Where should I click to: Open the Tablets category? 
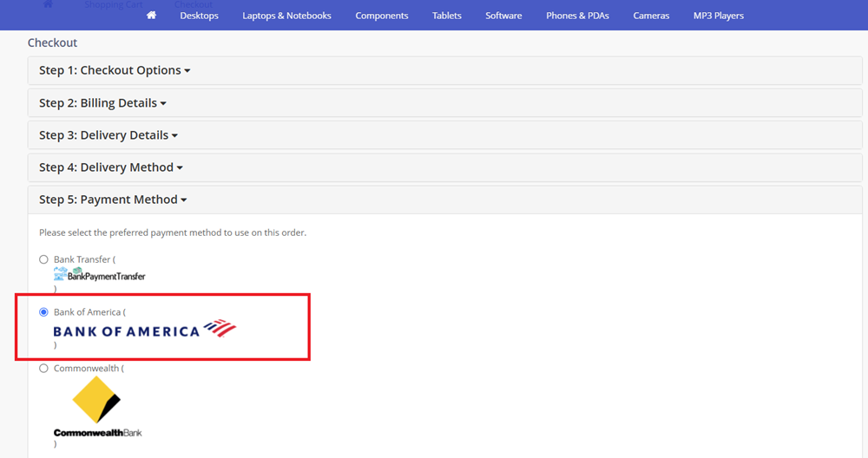447,16
